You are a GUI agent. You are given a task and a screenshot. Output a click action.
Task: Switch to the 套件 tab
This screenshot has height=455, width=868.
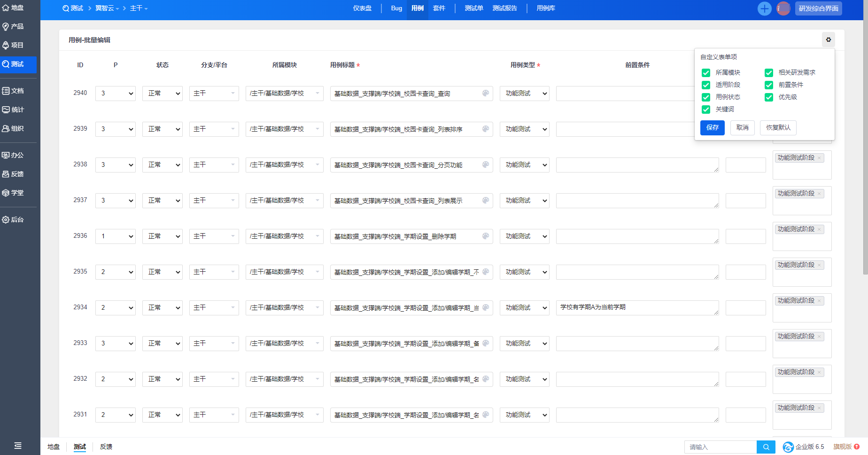tap(439, 8)
